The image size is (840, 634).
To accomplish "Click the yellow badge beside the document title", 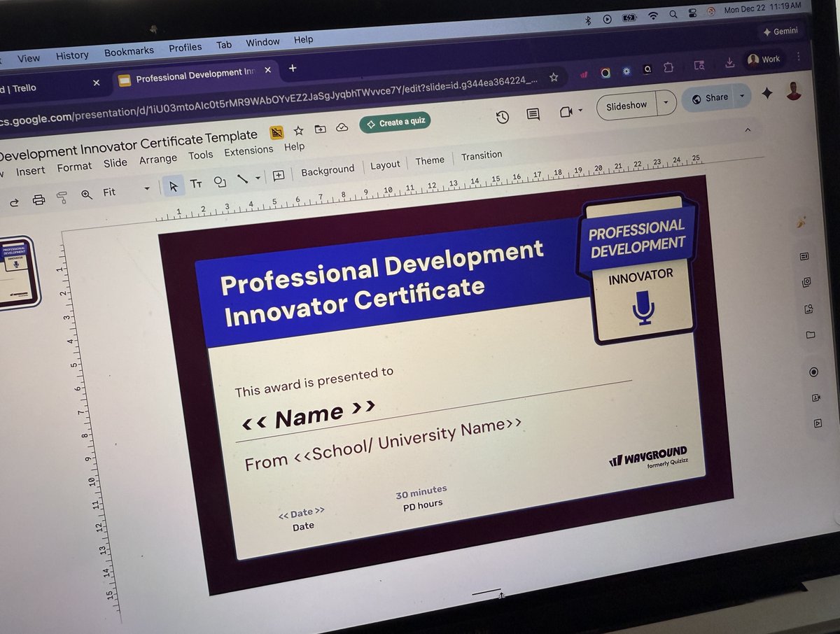I will coord(276,132).
